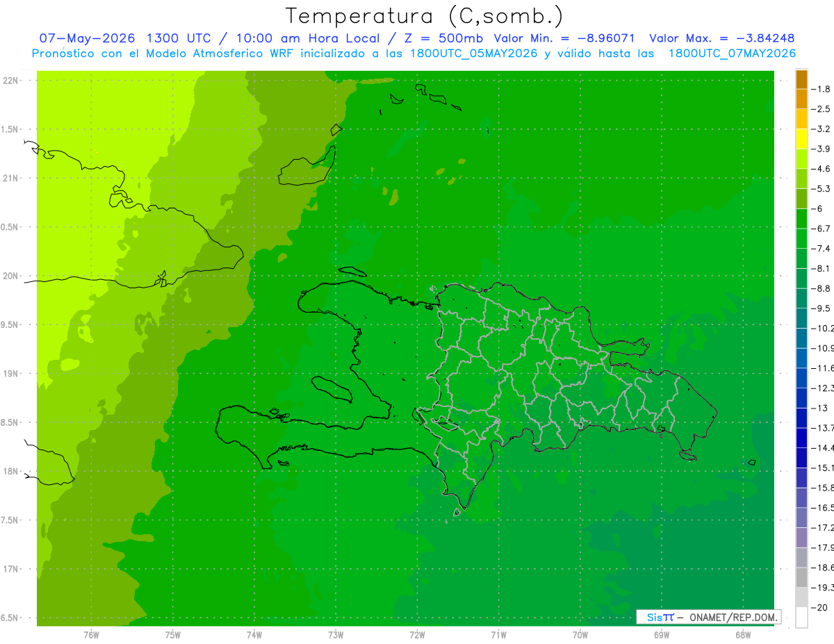Select the dark blue swatch beside -14.4

(x=801, y=438)
